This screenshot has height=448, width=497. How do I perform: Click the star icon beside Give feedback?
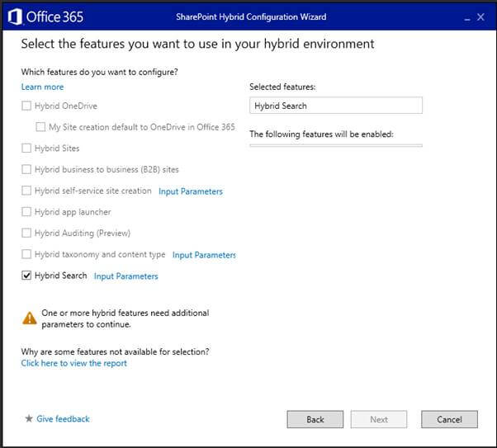pos(29,418)
